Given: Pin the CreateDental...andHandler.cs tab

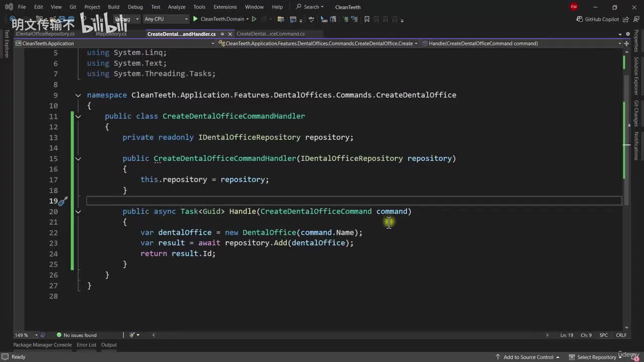Looking at the screenshot, I should [222, 34].
